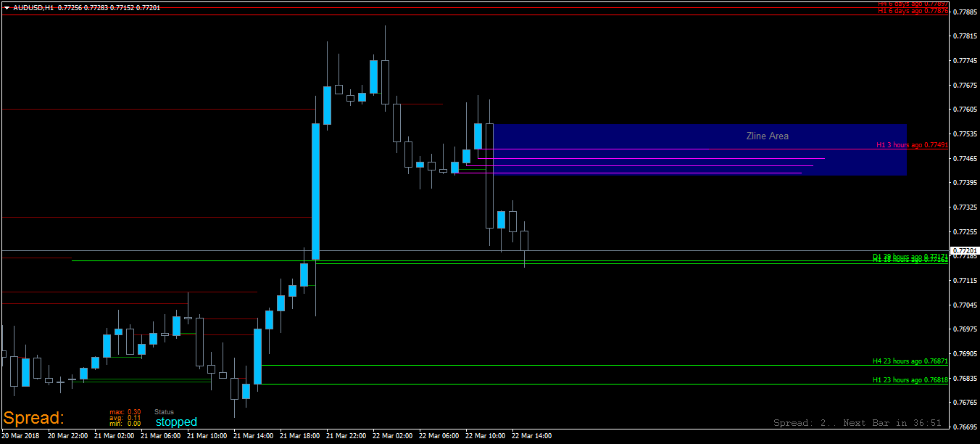
Task: Click the '20 Mar 2018' time axis label
Action: coord(20,436)
